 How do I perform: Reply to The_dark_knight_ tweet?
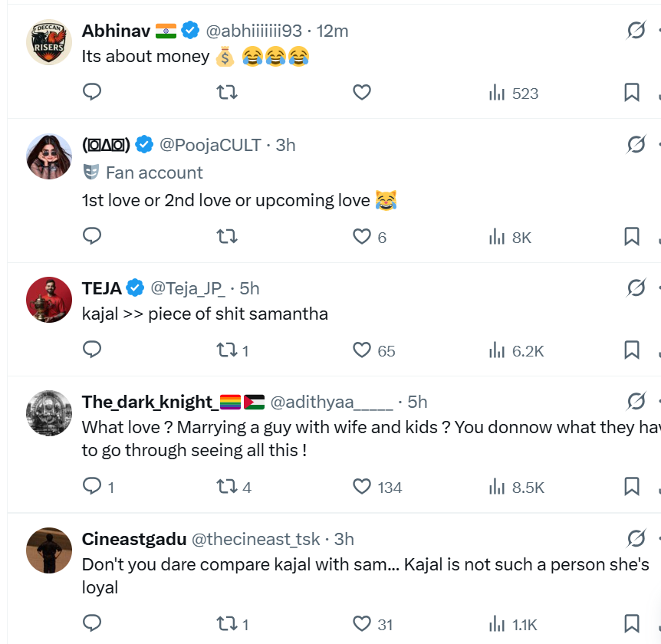click(92, 486)
